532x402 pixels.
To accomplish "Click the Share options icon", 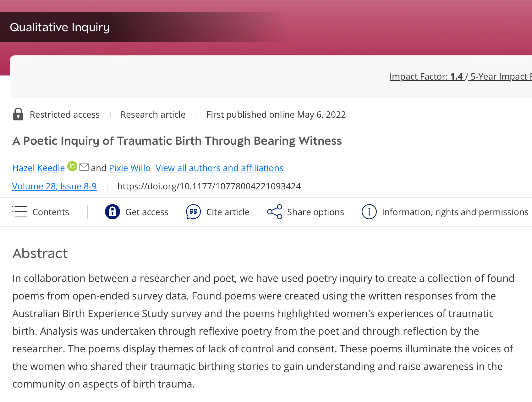I will pyautogui.click(x=274, y=212).
